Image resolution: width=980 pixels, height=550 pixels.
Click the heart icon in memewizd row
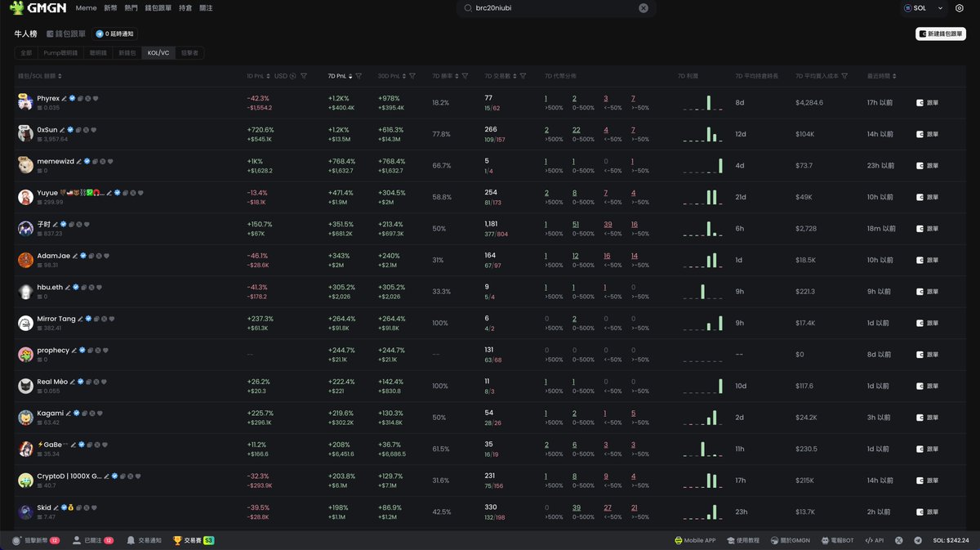(x=109, y=161)
